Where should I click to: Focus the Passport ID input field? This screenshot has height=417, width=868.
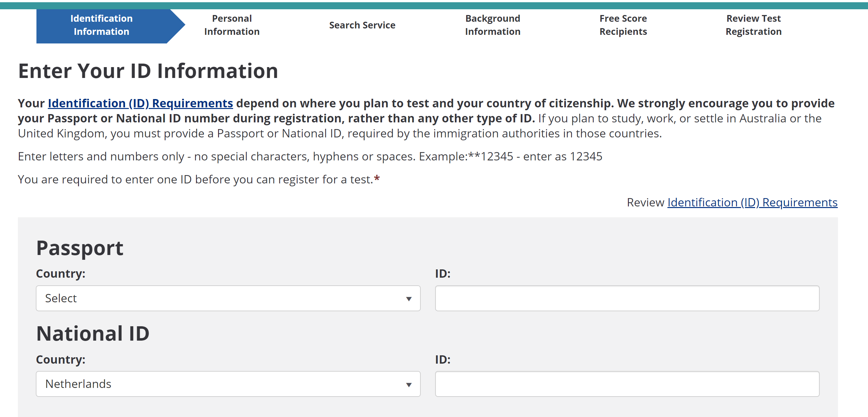[x=627, y=298]
